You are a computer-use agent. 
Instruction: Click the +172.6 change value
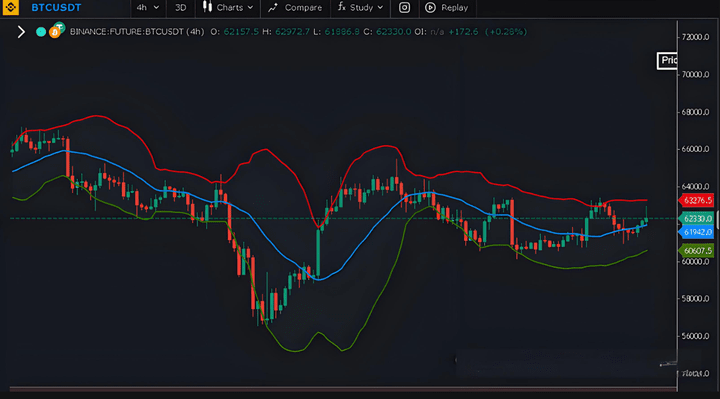463,32
